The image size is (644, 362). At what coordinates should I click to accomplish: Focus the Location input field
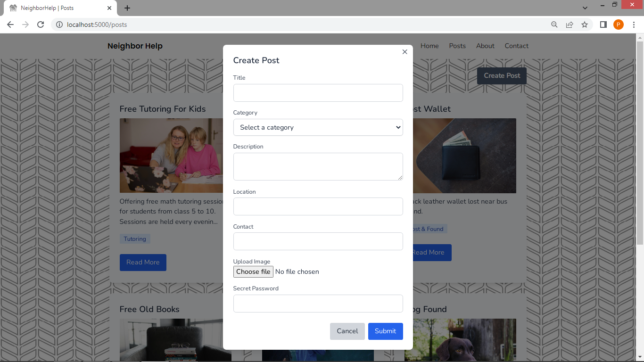318,206
